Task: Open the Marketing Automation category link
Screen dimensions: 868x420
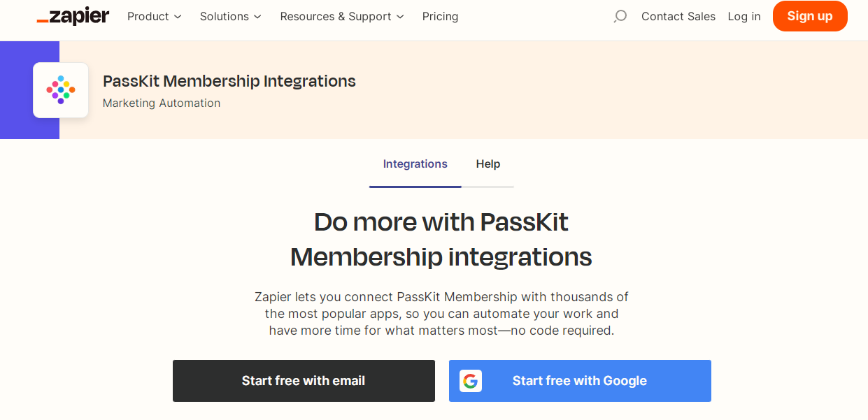Action: (162, 103)
